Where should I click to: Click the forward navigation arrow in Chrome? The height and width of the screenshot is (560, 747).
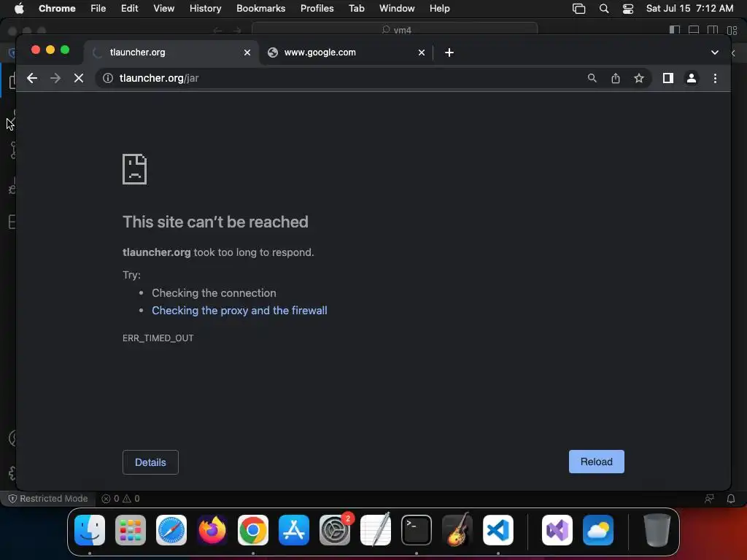55,78
